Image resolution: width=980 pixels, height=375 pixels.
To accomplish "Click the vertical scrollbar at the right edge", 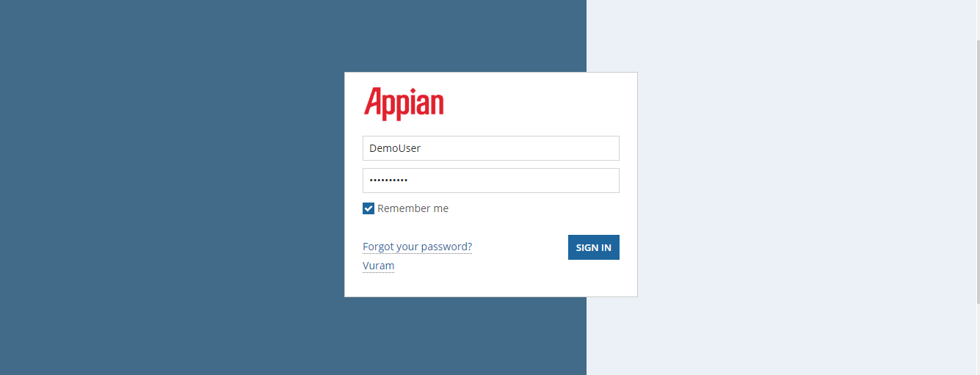I will pos(977,169).
